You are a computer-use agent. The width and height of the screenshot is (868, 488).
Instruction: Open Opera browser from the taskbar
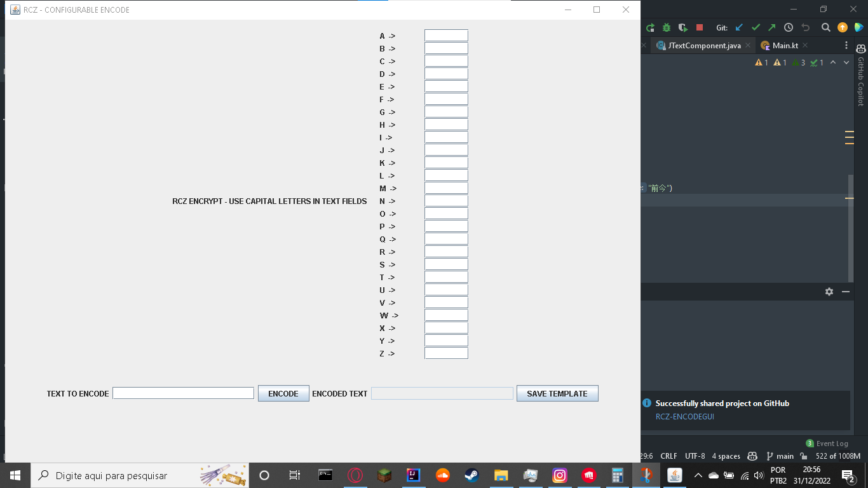[x=355, y=475]
